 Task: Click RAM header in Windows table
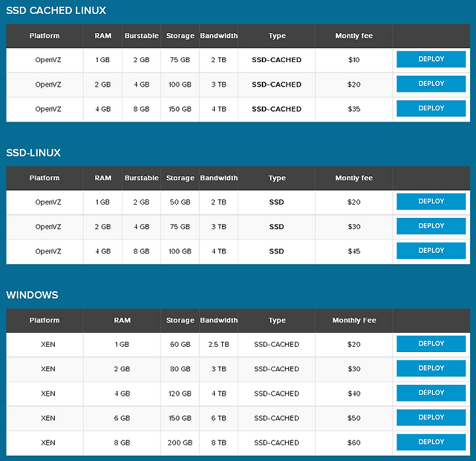point(122,320)
